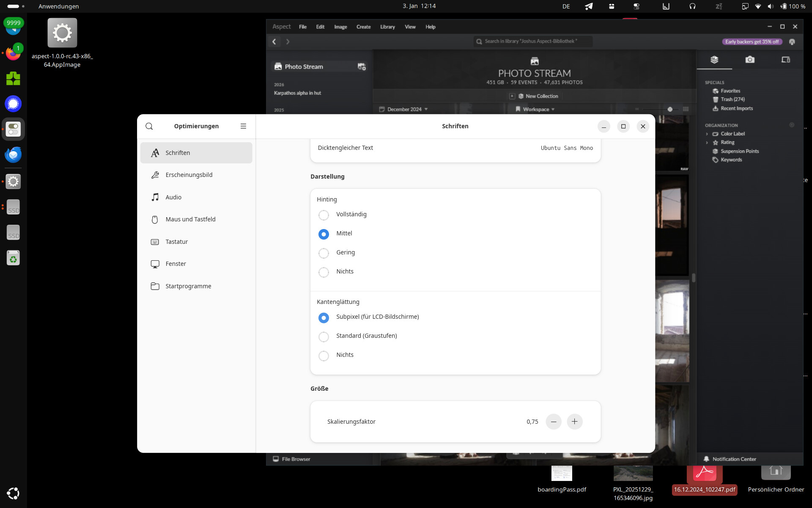The image size is (812, 508).
Task: Open the hamburger menu in Optimierungen header
Action: click(243, 126)
